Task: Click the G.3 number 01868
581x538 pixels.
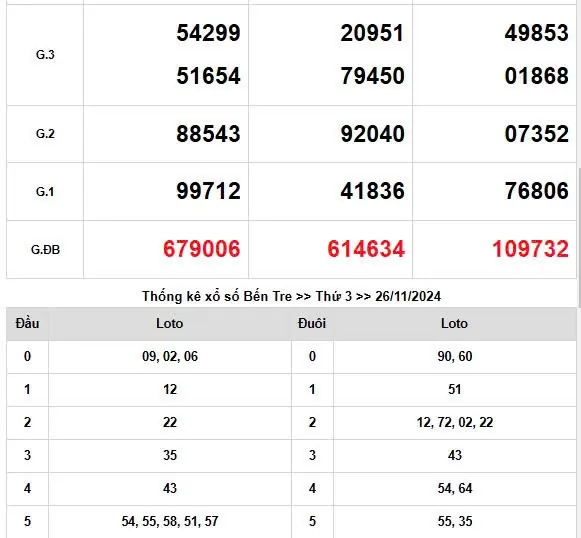Action: (537, 76)
